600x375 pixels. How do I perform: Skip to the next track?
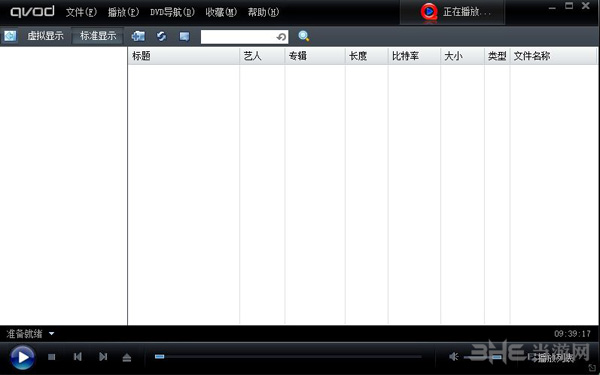[103, 357]
